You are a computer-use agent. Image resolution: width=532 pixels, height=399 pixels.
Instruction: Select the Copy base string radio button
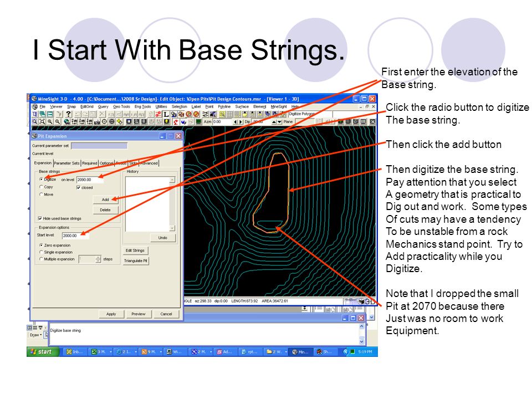[41, 187]
